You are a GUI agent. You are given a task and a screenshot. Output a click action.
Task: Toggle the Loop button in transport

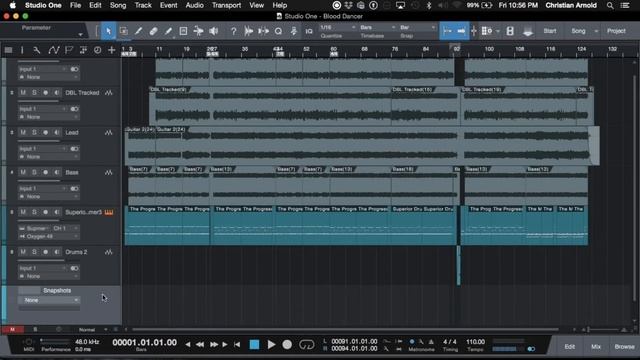pos(307,344)
